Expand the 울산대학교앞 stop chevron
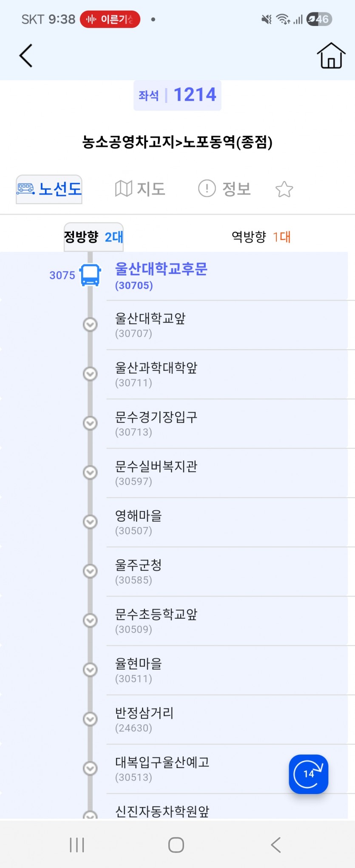 (90, 325)
